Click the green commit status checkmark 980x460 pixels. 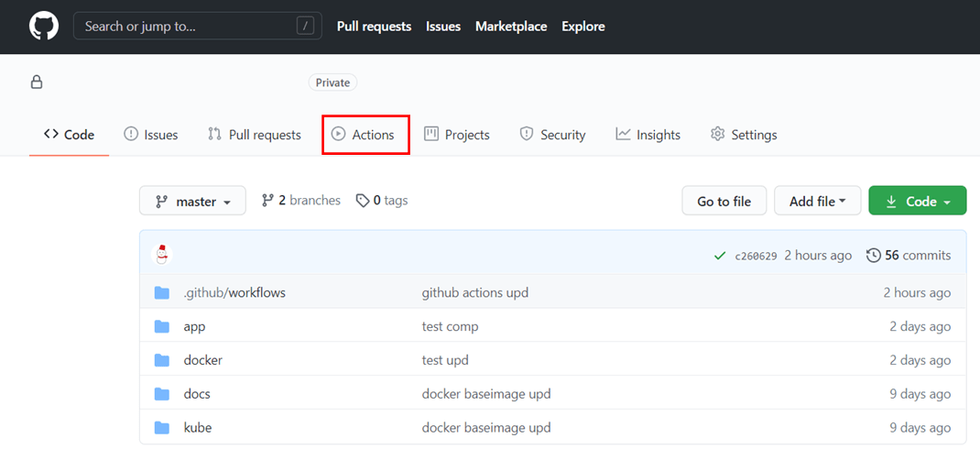coord(720,256)
